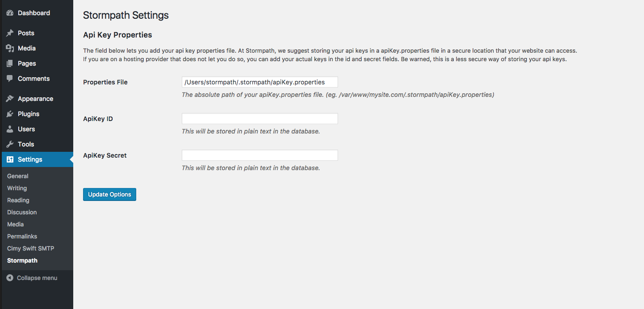This screenshot has width=644, height=309.
Task: Click the Comments speech bubble icon
Action: pos(10,79)
